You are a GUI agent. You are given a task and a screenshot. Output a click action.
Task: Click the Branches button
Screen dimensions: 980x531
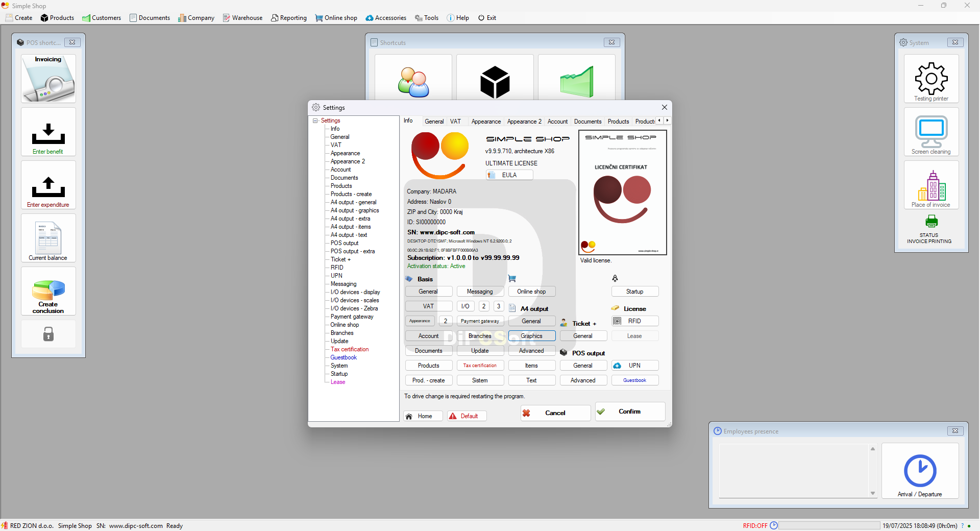[x=480, y=336]
